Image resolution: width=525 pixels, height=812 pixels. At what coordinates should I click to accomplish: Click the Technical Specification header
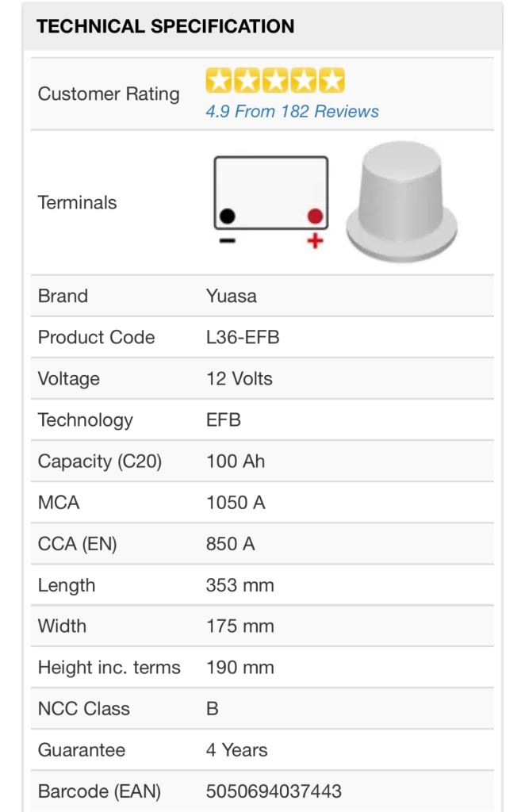pyautogui.click(x=165, y=26)
